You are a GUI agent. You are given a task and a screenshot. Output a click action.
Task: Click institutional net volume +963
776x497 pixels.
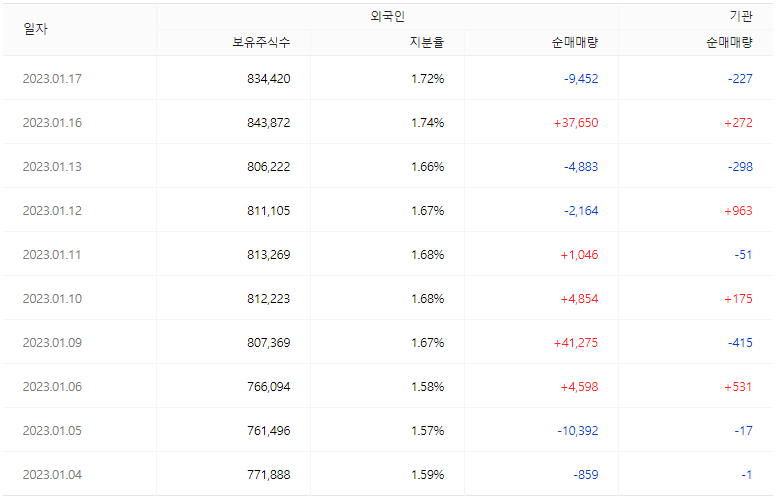pos(738,211)
